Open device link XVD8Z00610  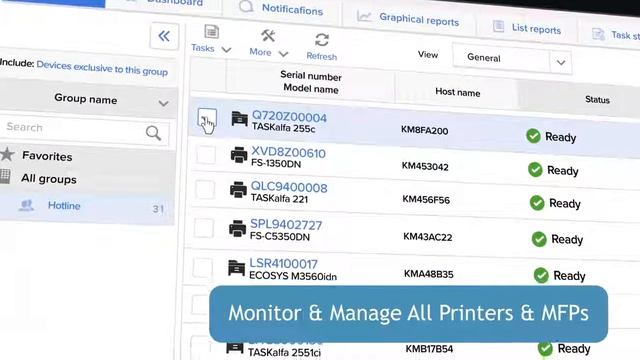(288, 153)
